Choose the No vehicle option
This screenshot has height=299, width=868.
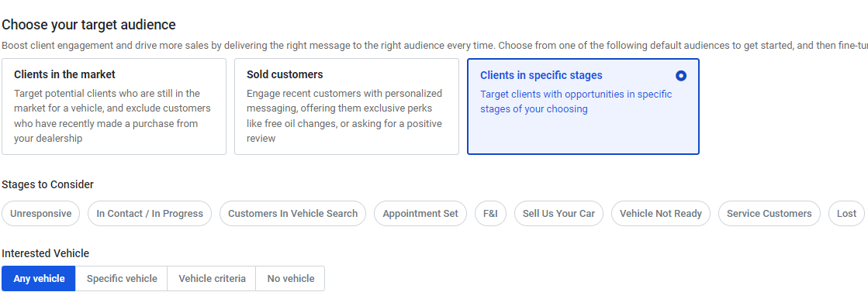coord(291,279)
